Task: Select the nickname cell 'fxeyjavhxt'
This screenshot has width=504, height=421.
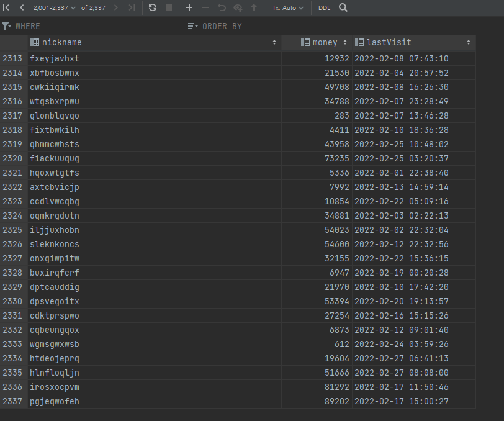Action: click(x=155, y=58)
